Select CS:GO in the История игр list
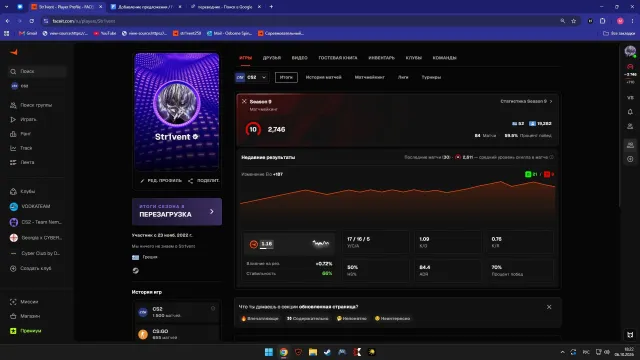This screenshot has width=640, height=360. pyautogui.click(x=177, y=334)
